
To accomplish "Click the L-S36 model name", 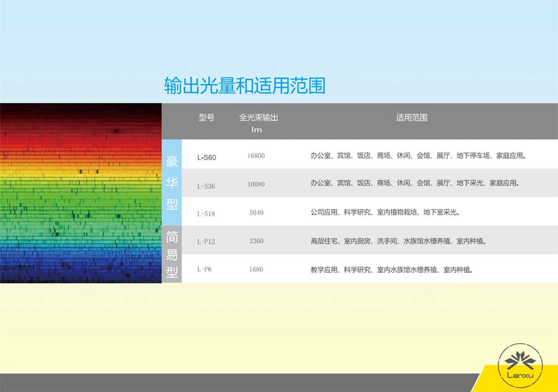I will [x=206, y=185].
